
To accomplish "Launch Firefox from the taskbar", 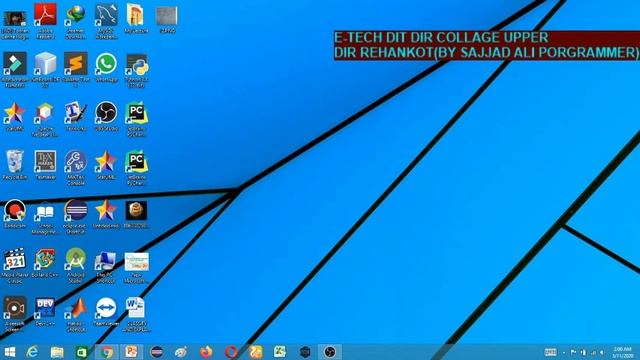I will [206, 352].
